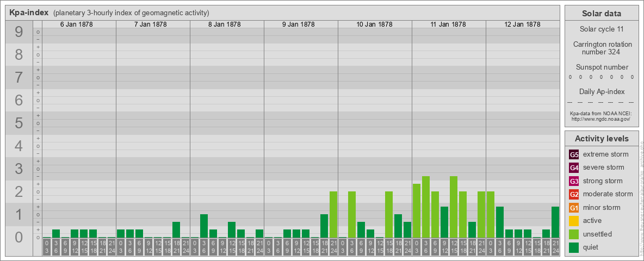Click the 12-15 hour label under 11 Jan

coord(454,247)
